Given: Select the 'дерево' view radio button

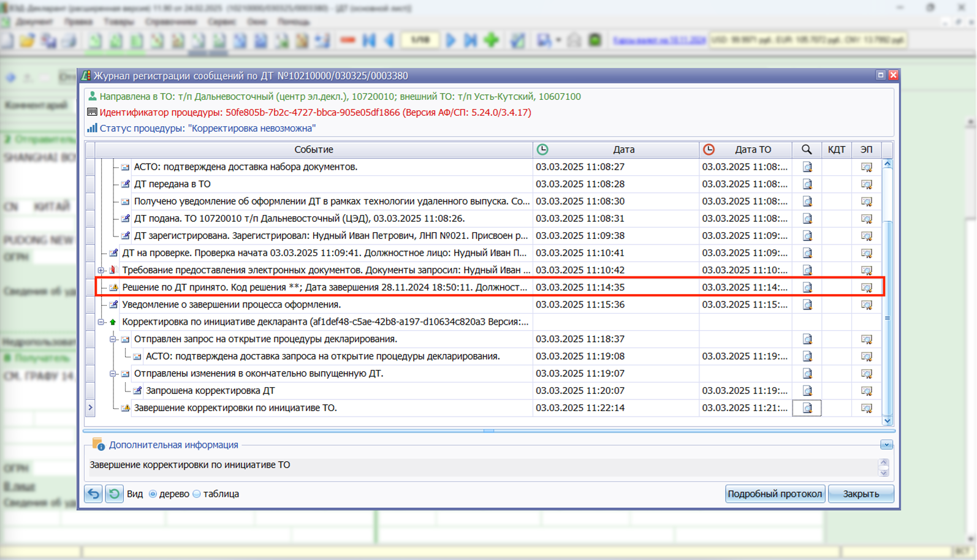Looking at the screenshot, I should point(153,494).
